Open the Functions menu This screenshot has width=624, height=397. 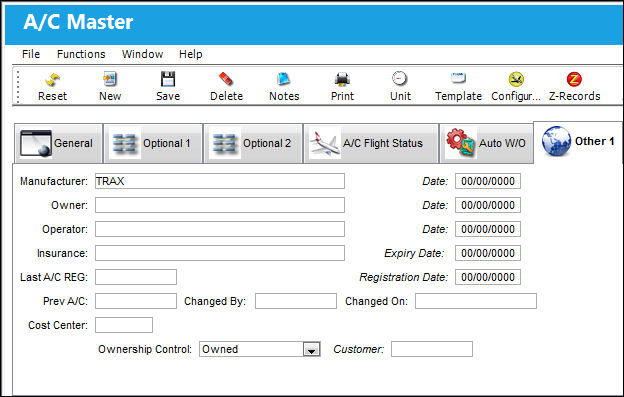pos(81,54)
